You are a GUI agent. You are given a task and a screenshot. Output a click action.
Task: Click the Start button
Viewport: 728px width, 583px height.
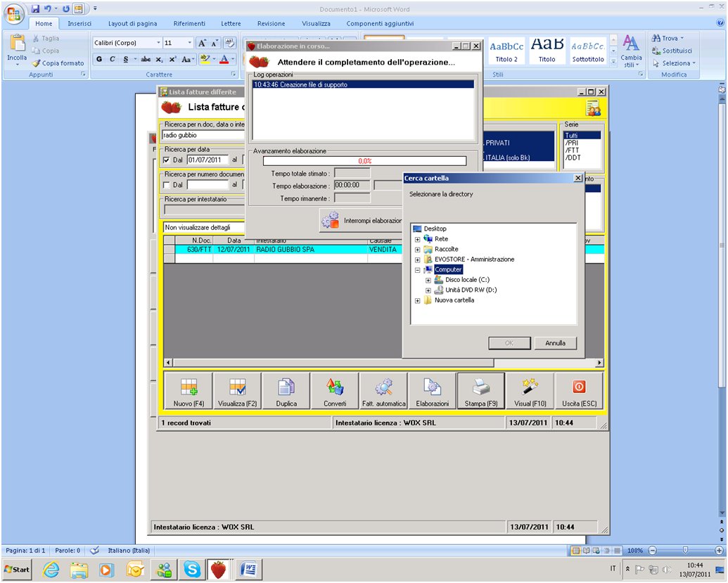(17, 570)
